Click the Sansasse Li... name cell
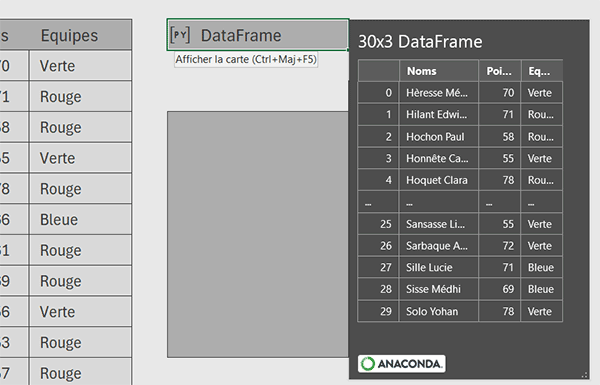The width and height of the screenshot is (600, 385). [x=439, y=224]
